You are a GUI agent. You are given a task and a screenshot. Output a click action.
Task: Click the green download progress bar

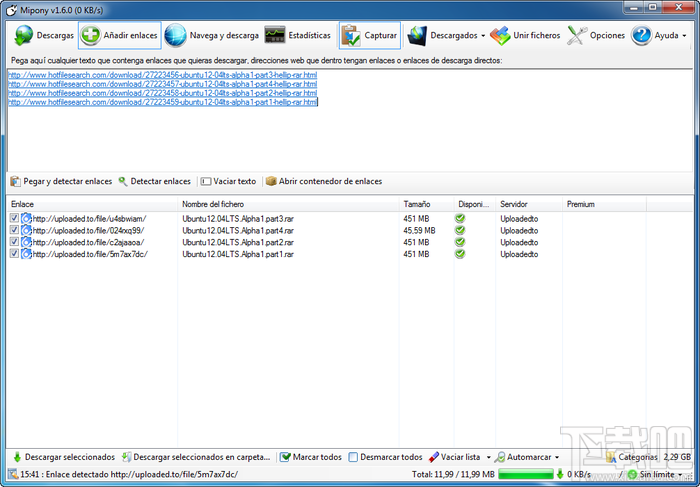pos(525,474)
